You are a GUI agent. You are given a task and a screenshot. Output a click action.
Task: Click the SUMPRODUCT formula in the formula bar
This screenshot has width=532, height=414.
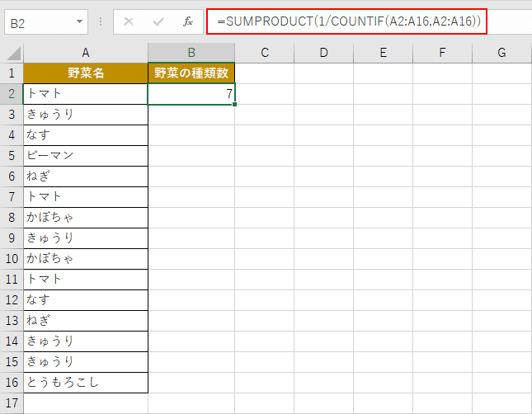point(349,21)
